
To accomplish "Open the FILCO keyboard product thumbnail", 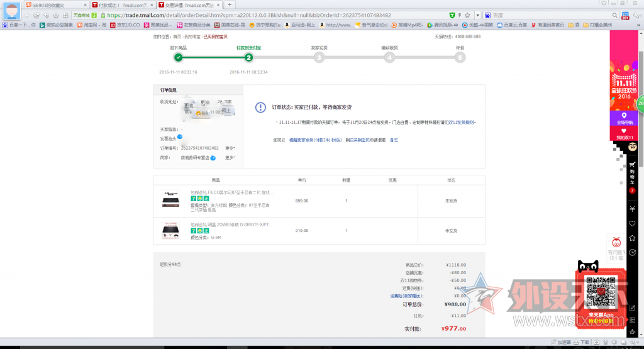I will [x=170, y=199].
